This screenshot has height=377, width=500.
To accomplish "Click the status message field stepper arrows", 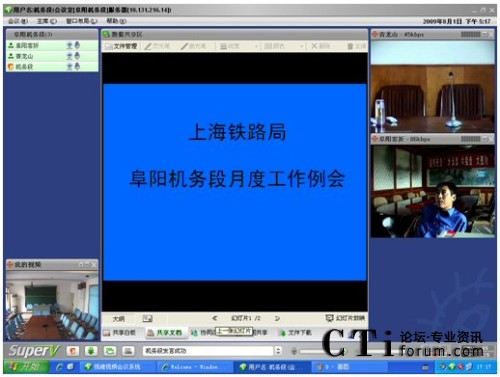I will coord(278,351).
